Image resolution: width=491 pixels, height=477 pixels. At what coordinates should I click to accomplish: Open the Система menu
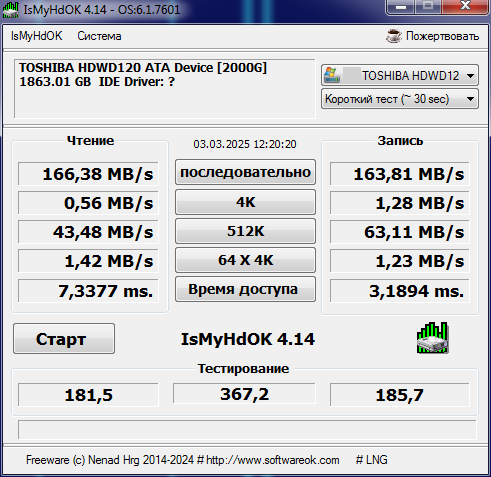(99, 36)
